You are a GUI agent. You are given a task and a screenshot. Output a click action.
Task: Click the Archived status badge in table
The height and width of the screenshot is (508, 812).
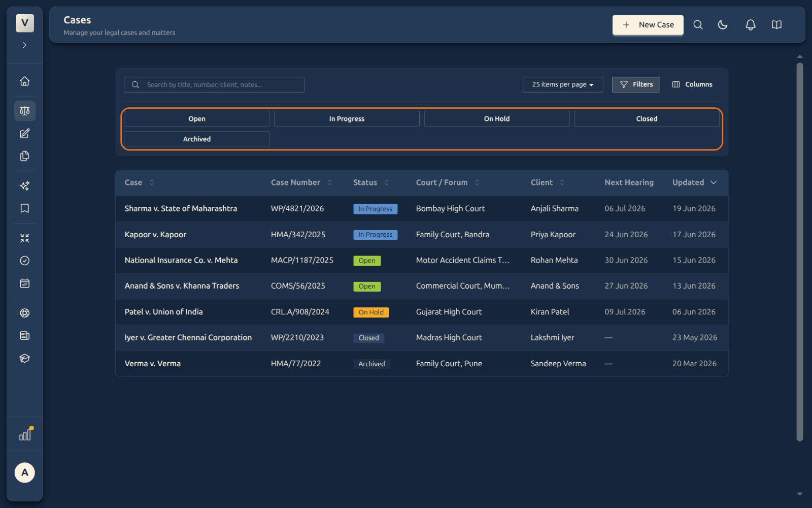point(371,364)
